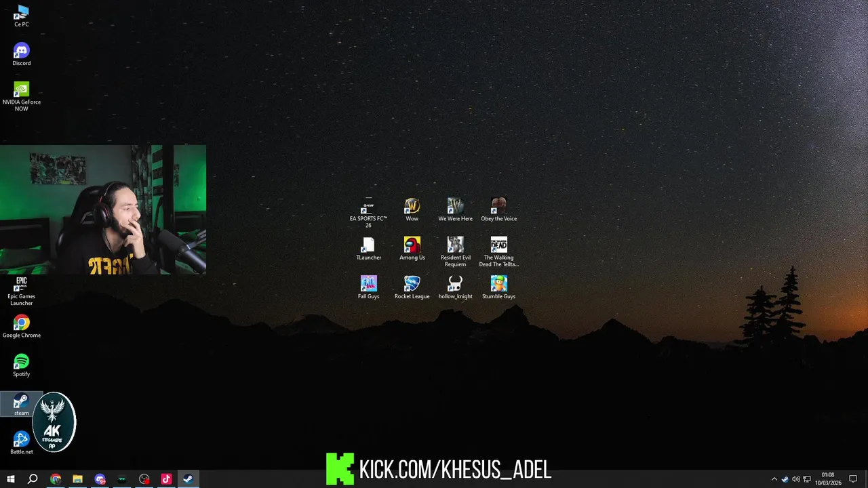Click the webcam overlay feed

tap(103, 209)
